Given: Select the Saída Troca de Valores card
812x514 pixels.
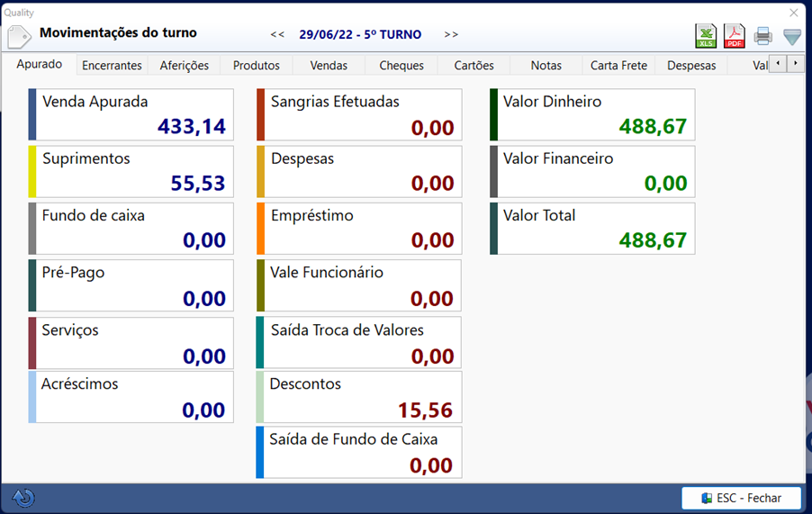Looking at the screenshot, I should point(359,343).
